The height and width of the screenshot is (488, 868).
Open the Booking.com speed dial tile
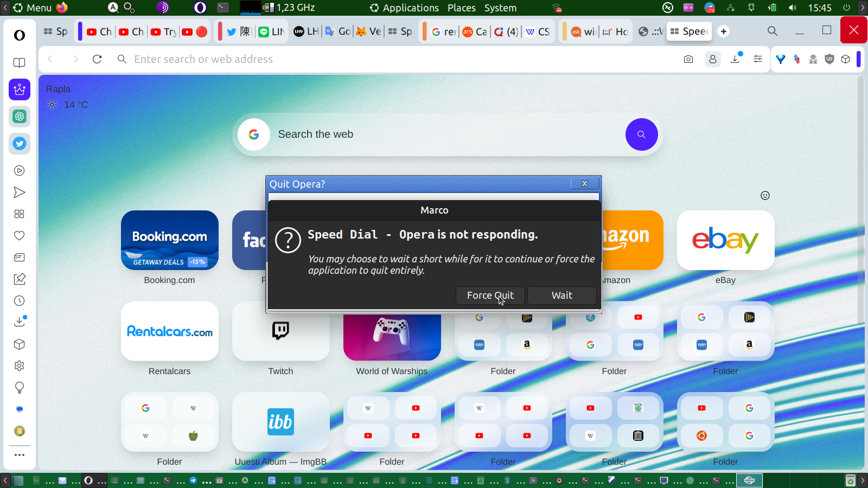coord(170,240)
